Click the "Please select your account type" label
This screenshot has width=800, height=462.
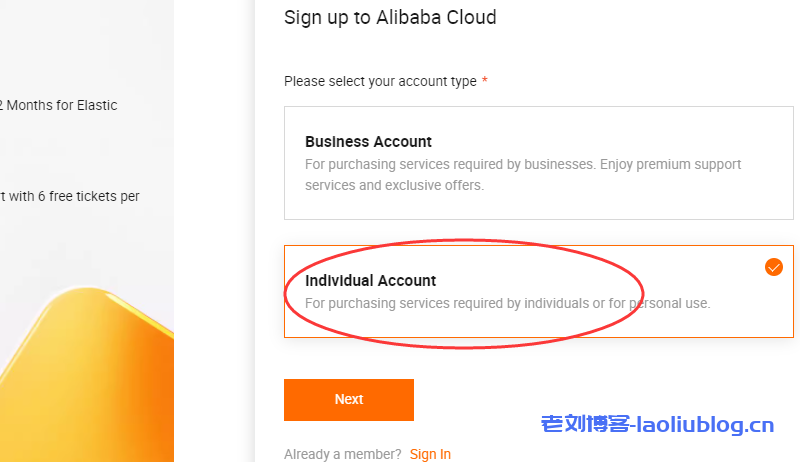[380, 81]
